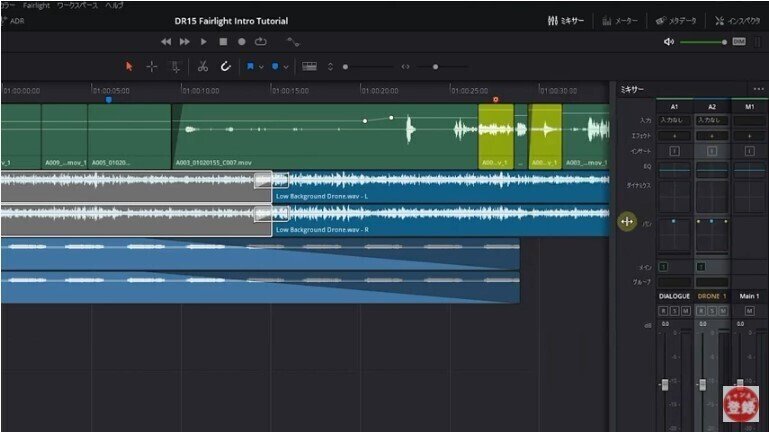The height and width of the screenshot is (432, 769).
Task: Toggle the snapping magnet icon
Action: tap(225, 67)
